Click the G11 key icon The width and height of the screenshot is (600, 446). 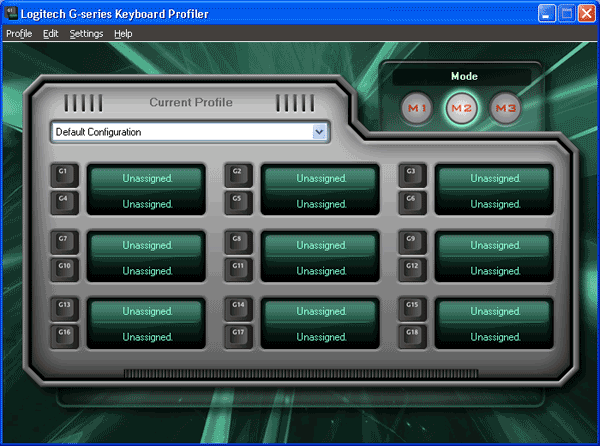tap(238, 270)
